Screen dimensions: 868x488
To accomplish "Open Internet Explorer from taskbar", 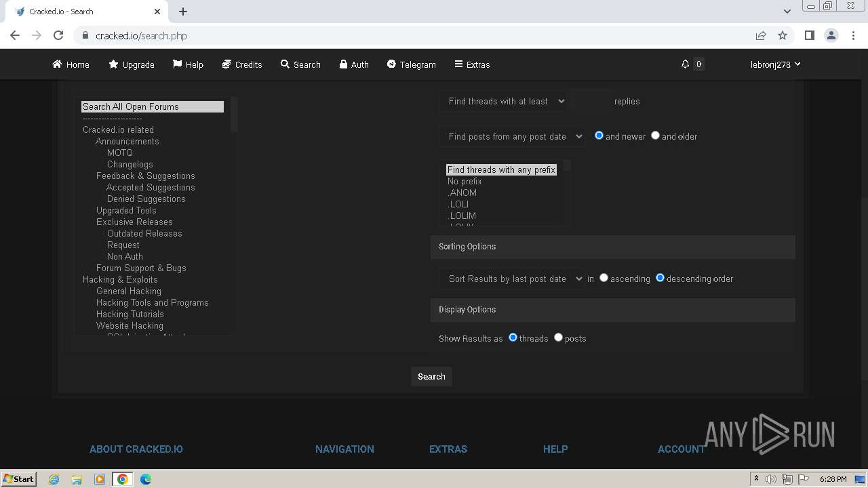I will coord(54,479).
